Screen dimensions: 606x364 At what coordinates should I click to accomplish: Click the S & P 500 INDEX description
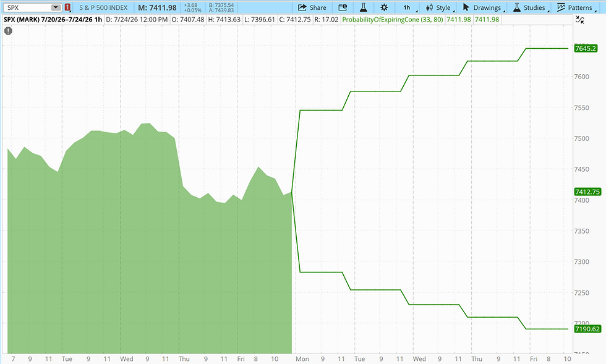coord(103,8)
